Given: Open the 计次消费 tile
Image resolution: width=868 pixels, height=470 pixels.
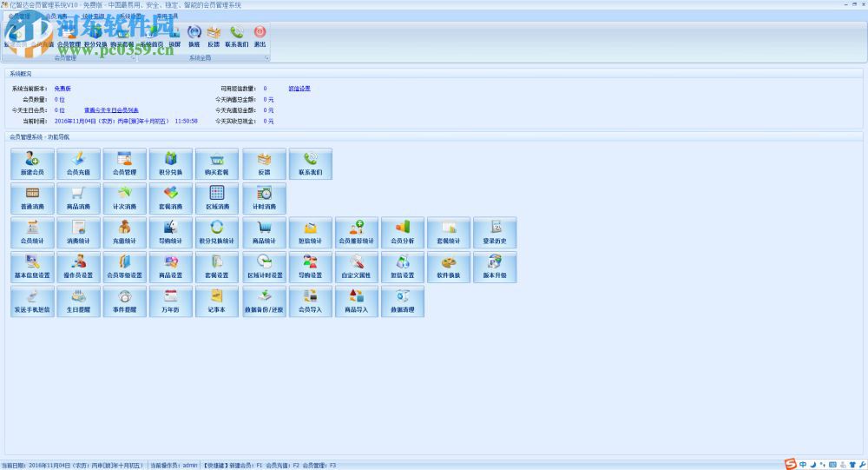Looking at the screenshot, I should (124, 198).
